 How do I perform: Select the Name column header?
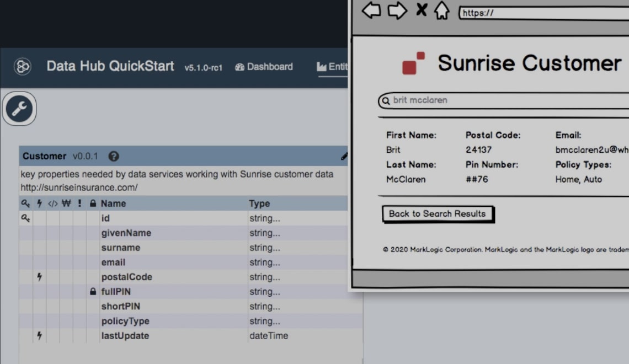pos(113,204)
